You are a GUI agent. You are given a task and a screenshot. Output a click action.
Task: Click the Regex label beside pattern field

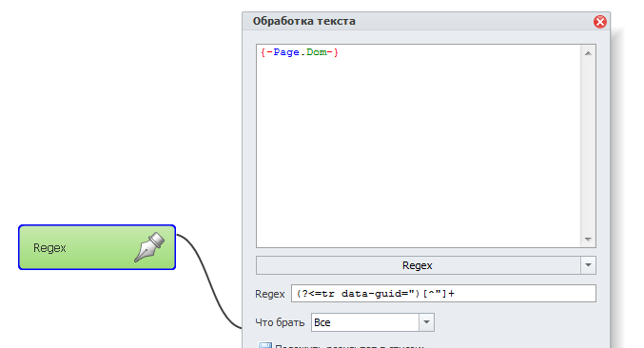point(270,294)
